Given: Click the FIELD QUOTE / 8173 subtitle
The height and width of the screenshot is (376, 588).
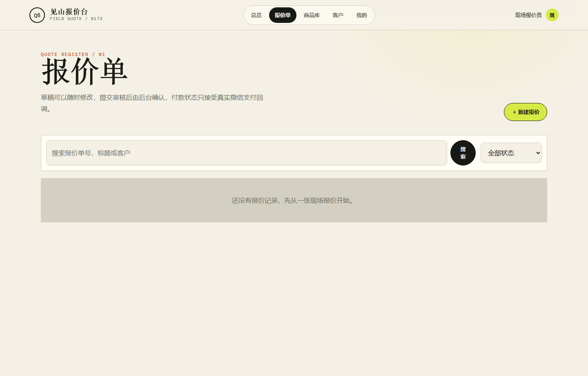Looking at the screenshot, I should coord(76,19).
